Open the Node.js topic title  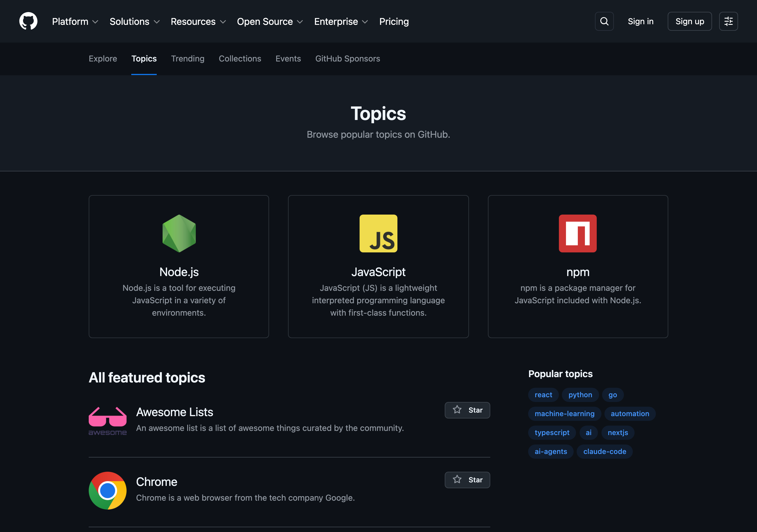[179, 272]
